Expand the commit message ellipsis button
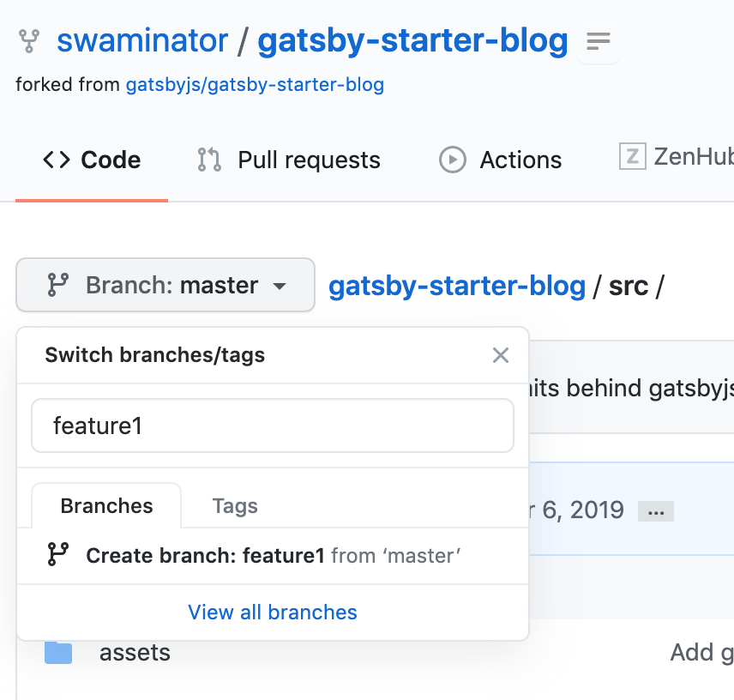 click(656, 512)
